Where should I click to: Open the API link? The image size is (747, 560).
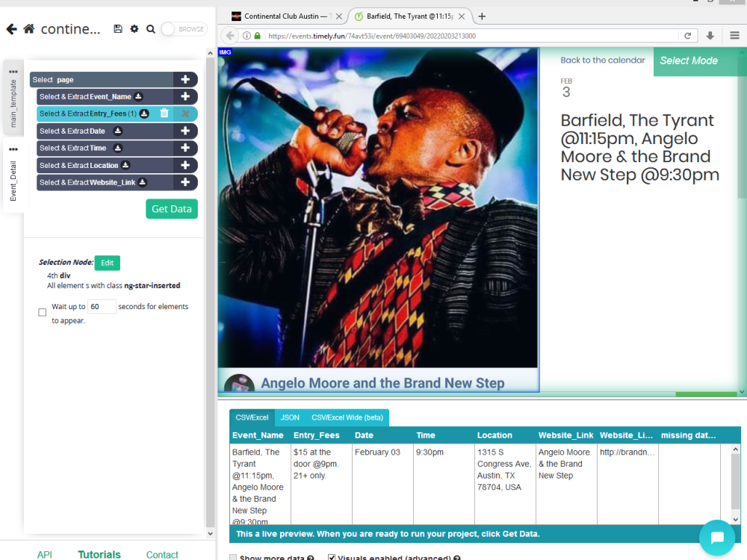coord(44,554)
